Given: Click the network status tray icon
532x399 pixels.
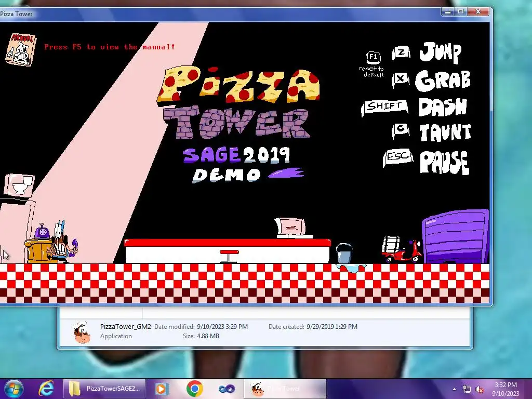Looking at the screenshot, I should (467, 390).
